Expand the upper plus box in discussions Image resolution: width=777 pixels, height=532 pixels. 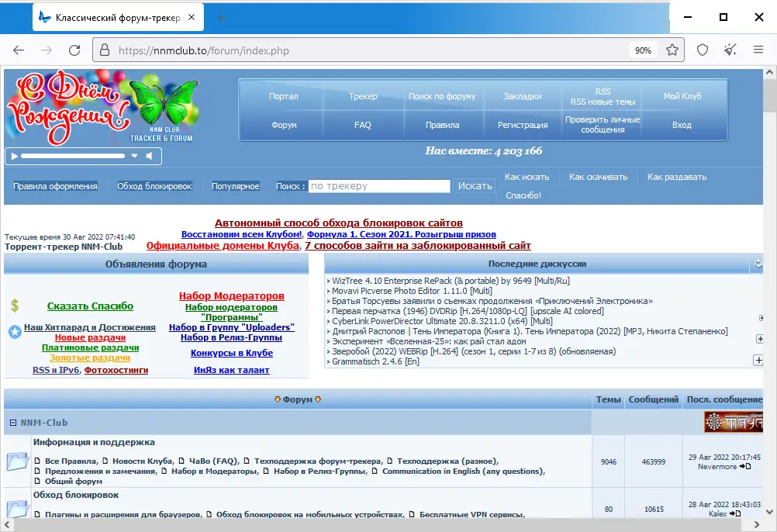[760, 339]
